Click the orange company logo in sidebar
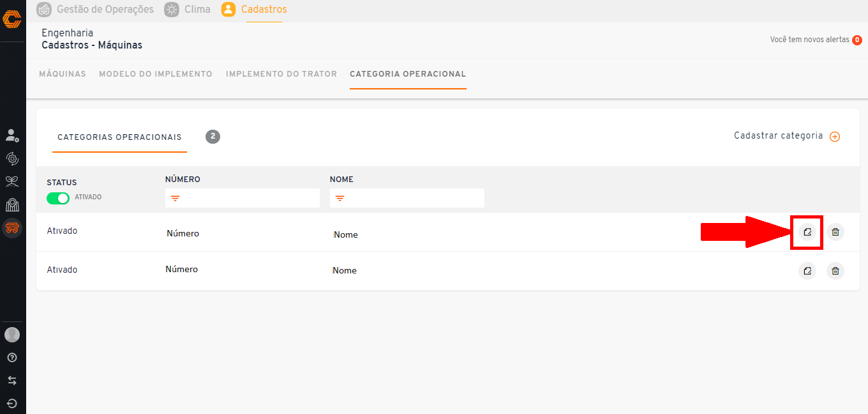Screen dimensions: 868x414 (12, 19)
